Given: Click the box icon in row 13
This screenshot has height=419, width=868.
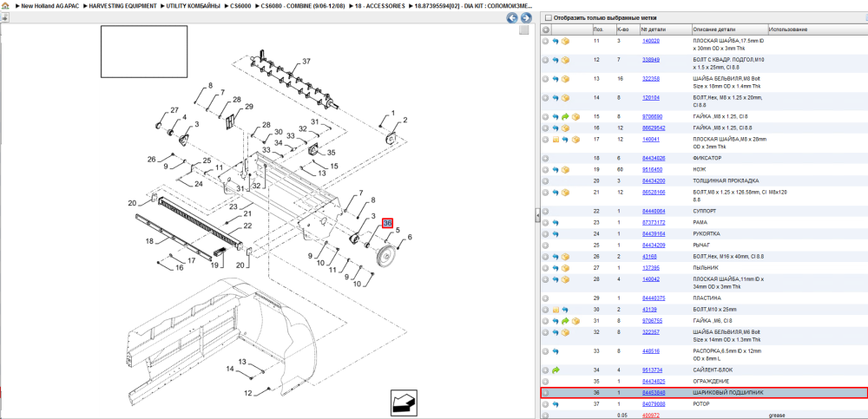Looking at the screenshot, I should 566,79.
